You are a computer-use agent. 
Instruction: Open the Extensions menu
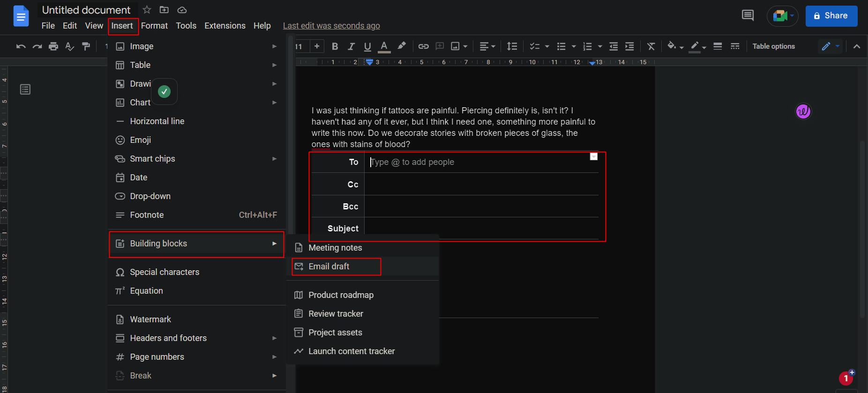point(225,26)
